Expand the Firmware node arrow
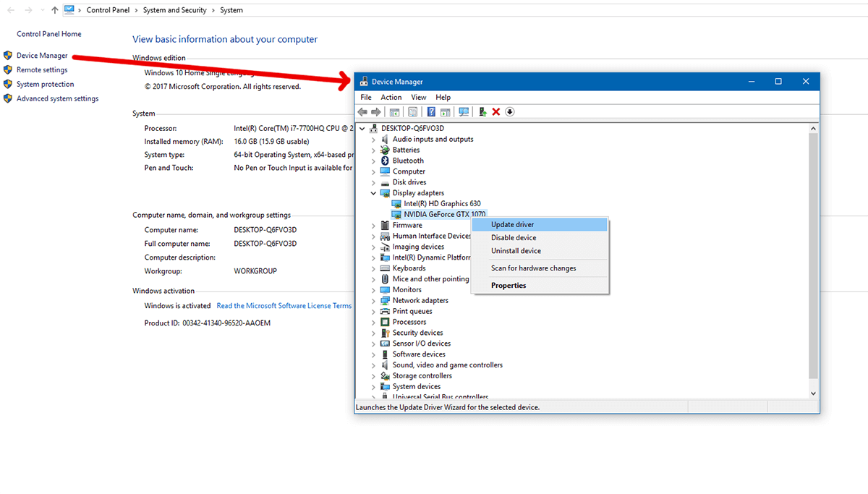The image size is (868, 494). [373, 226]
